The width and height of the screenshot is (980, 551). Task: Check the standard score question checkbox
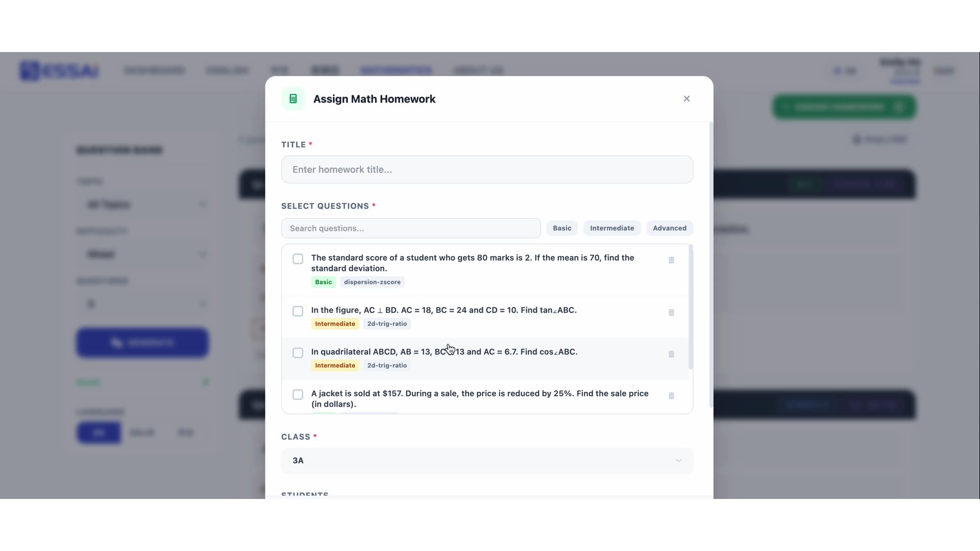(298, 259)
